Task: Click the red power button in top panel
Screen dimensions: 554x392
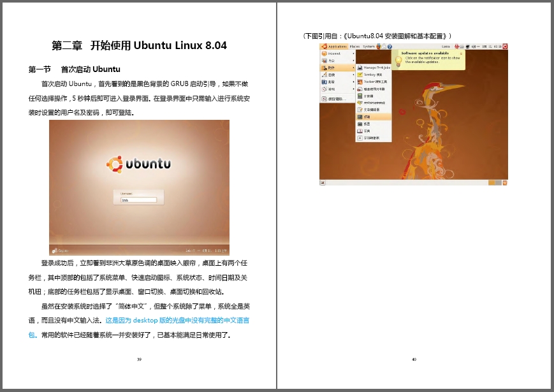Action: click(x=506, y=47)
